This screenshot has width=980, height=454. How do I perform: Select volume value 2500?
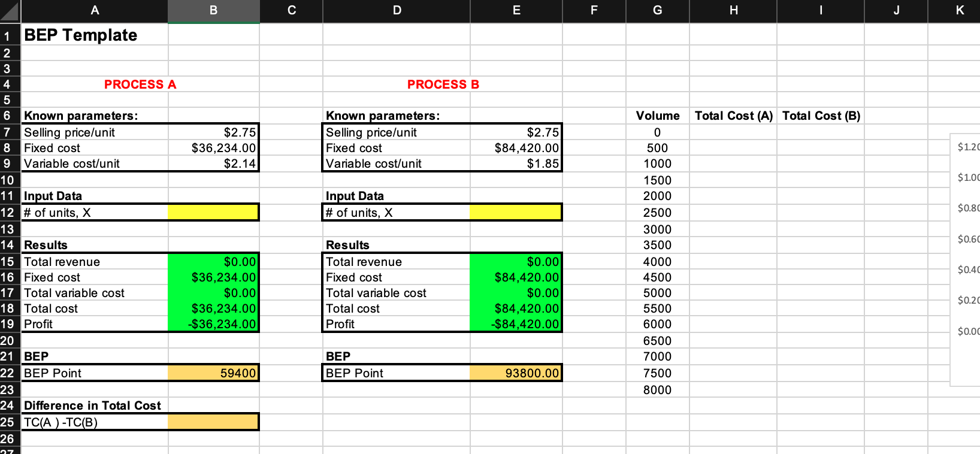click(658, 213)
